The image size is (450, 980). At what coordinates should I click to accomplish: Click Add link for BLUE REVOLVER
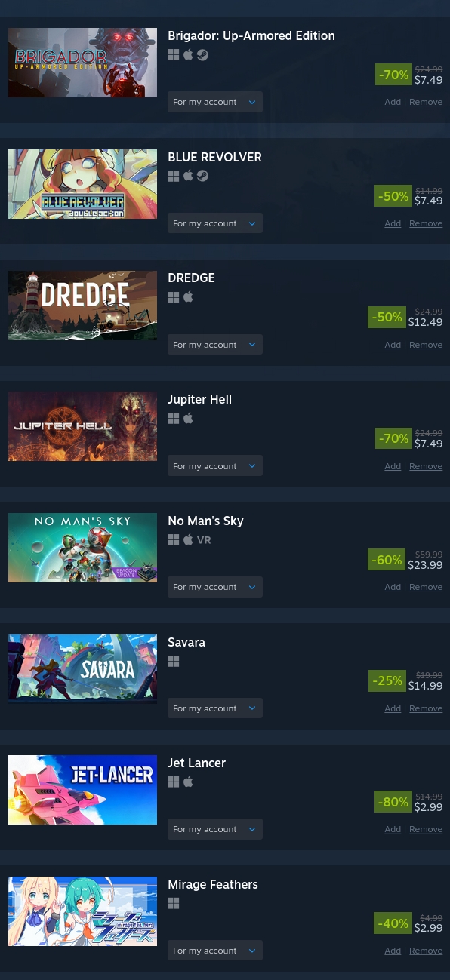click(x=393, y=223)
